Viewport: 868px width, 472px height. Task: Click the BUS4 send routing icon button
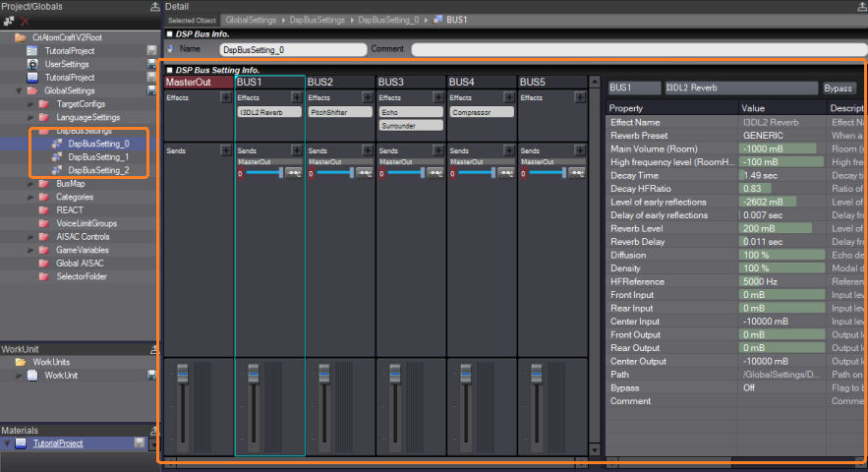click(506, 173)
